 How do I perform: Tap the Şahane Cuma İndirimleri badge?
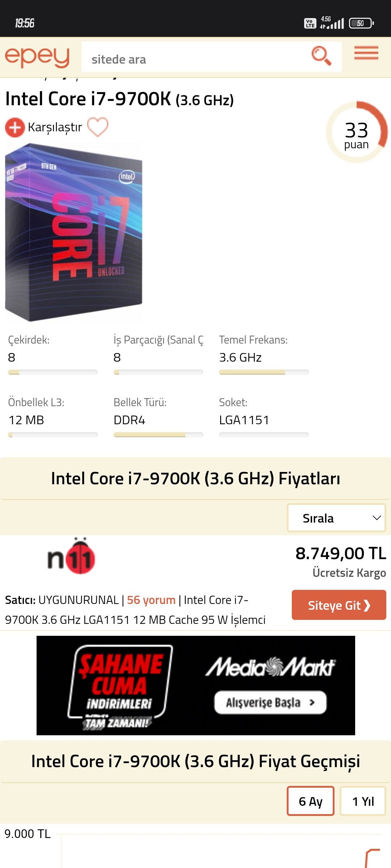click(119, 685)
